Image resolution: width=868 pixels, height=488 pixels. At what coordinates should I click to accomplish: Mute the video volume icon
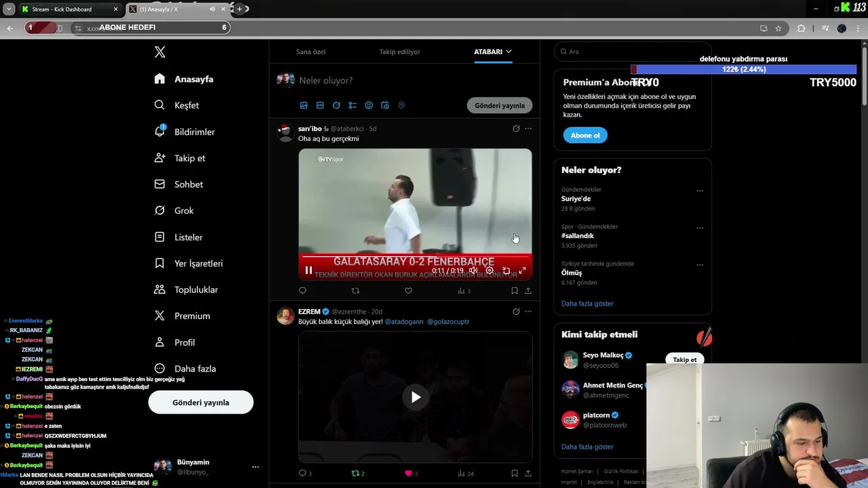tap(473, 270)
